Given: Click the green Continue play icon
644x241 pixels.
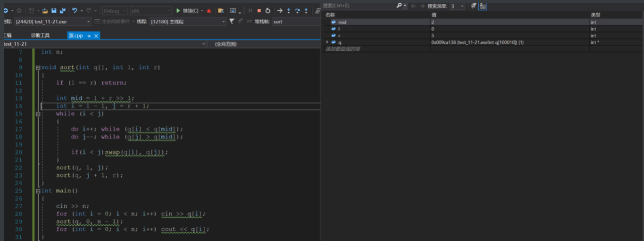Looking at the screenshot, I should (178, 10).
